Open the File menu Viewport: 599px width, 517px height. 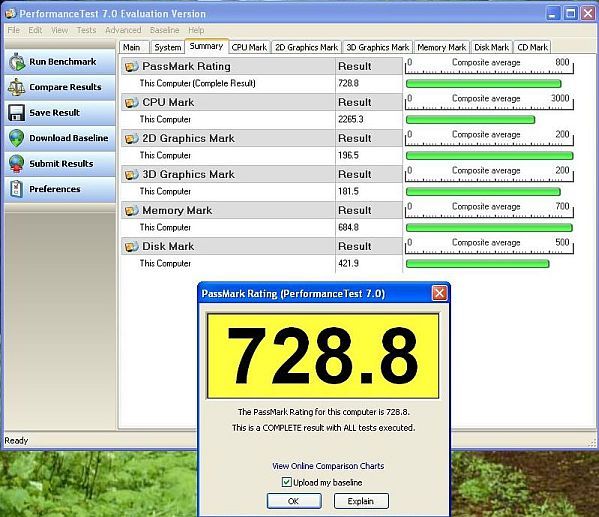(13, 30)
